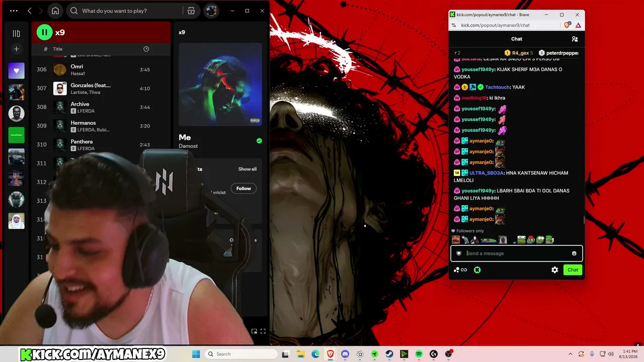
Task: Open Windows Start menu
Action: [x=196, y=354]
